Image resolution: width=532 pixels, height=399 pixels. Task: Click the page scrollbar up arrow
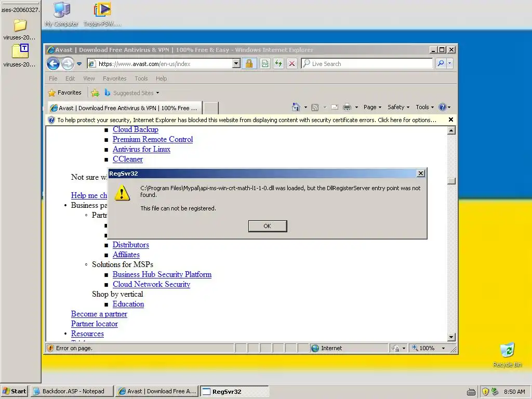pos(451,130)
